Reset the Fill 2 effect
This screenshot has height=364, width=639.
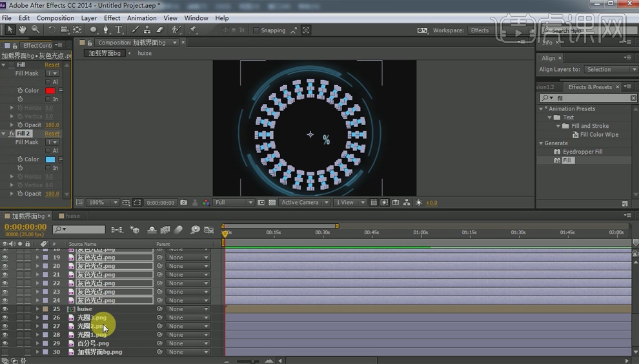pos(52,134)
